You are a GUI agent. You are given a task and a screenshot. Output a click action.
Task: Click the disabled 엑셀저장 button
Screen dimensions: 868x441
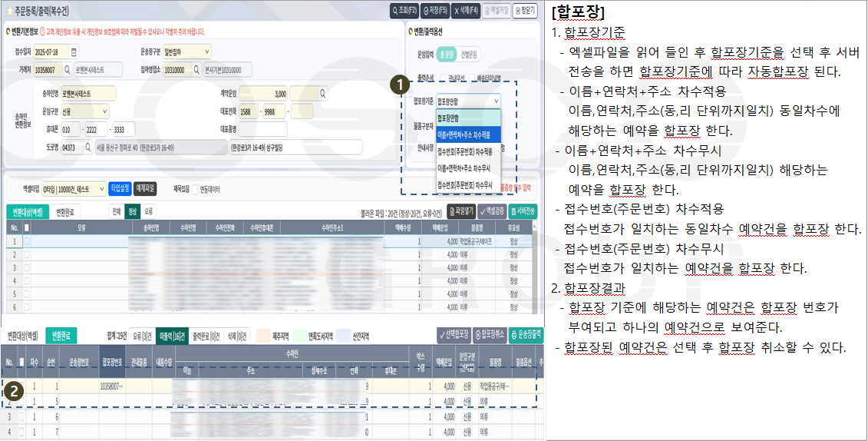click(496, 10)
